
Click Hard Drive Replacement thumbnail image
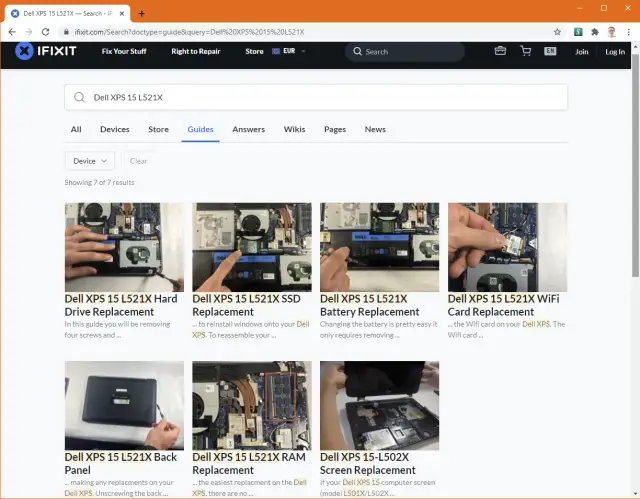pos(124,247)
